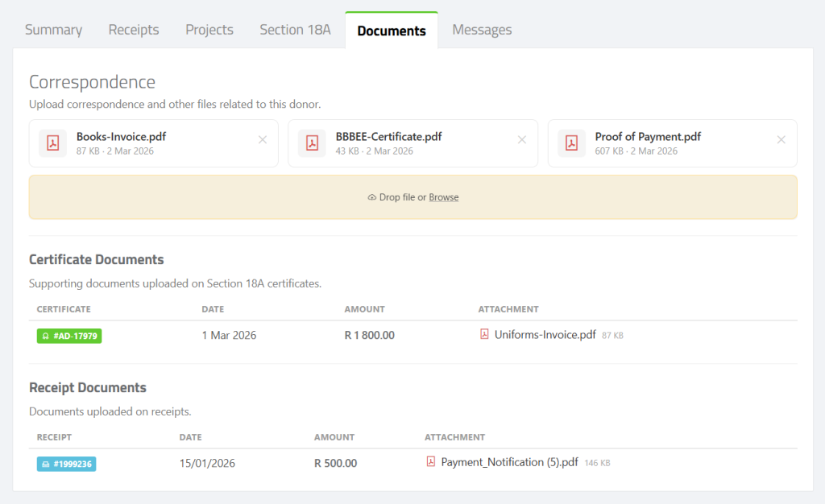Viewport: 825px width, 504px height.
Task: Click PDF icon beside Uniforms-Invoice.pdf
Action: click(x=484, y=334)
